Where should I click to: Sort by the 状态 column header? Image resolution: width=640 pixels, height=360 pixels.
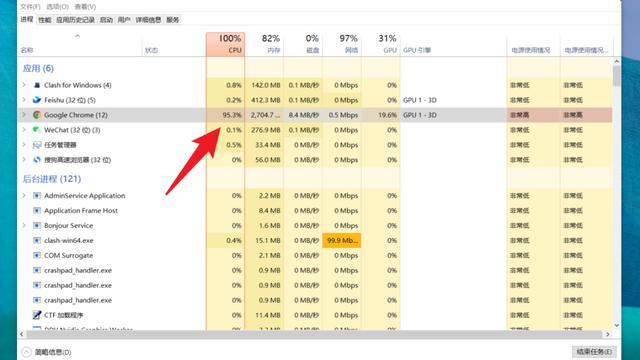174,44
